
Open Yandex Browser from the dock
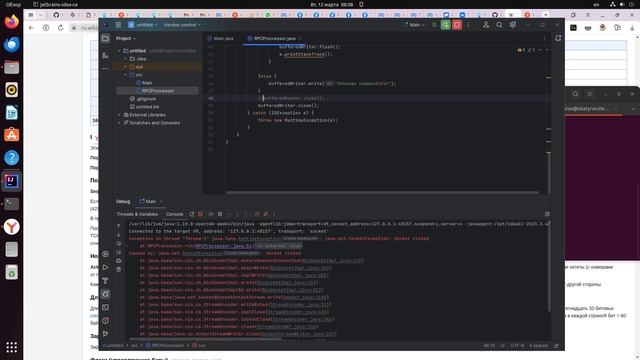pos(11,227)
